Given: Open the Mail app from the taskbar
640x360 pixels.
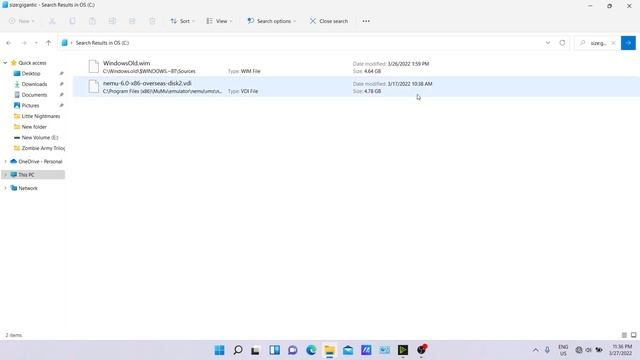Looking at the screenshot, I should tap(348, 350).
